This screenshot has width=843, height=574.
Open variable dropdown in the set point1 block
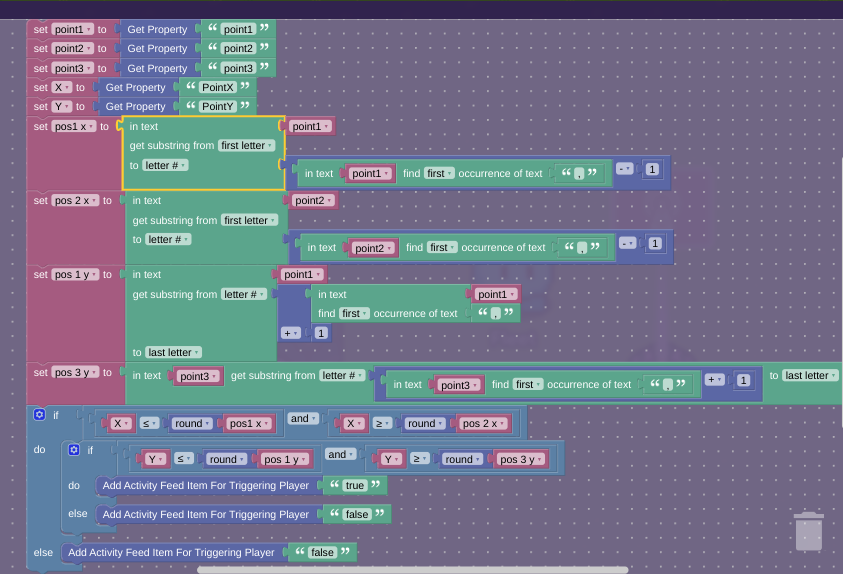click(73, 30)
